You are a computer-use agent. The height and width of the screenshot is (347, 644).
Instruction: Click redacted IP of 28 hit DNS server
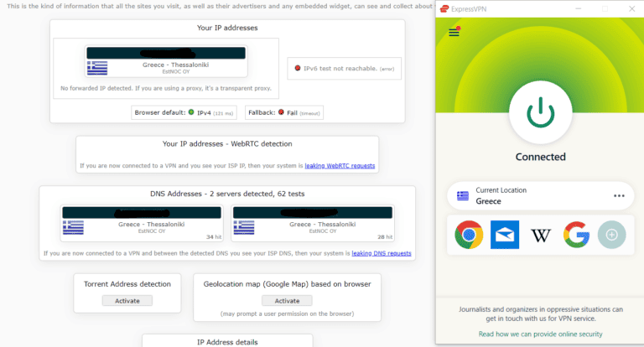pos(313,213)
